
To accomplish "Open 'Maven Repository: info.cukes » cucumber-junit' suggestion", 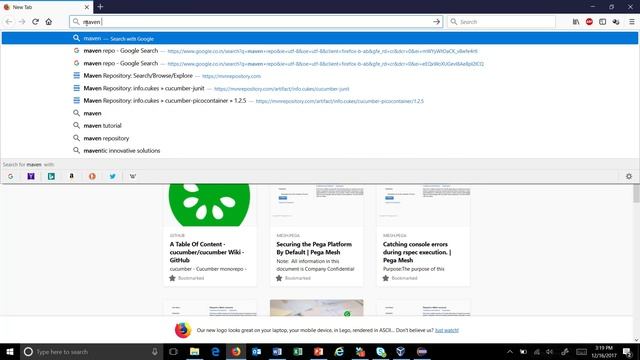I will [x=320, y=88].
